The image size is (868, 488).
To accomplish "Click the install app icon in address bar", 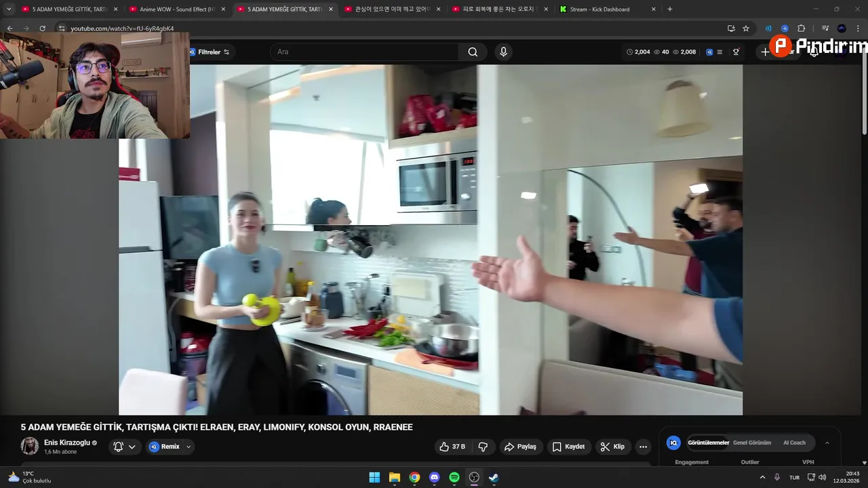I will click(731, 28).
